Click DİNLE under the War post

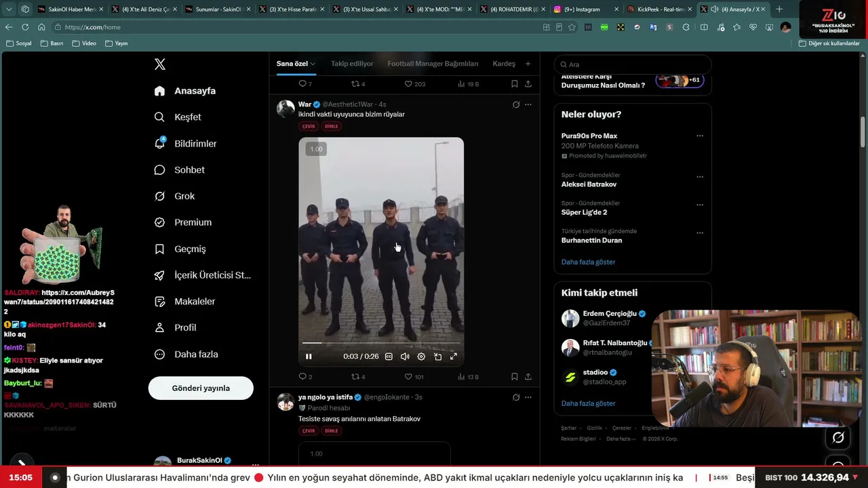point(331,126)
